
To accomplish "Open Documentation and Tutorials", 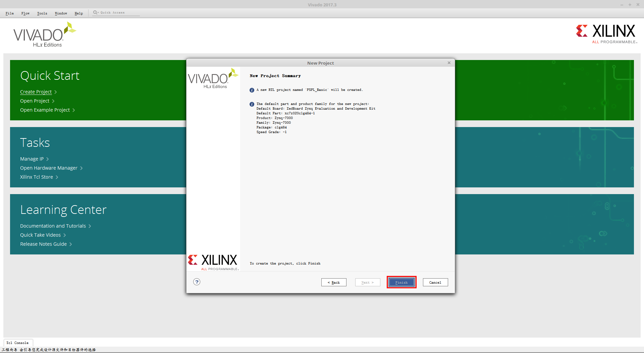I will pos(53,226).
